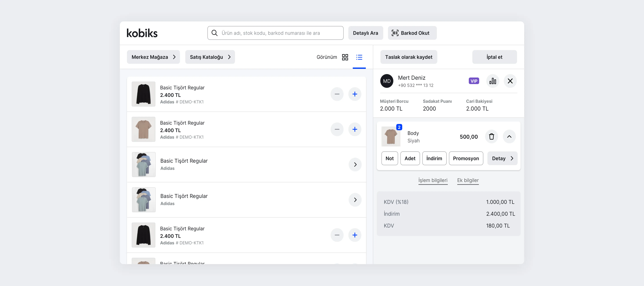
Task: Open customer statistics bar chart icon
Action: click(493, 81)
